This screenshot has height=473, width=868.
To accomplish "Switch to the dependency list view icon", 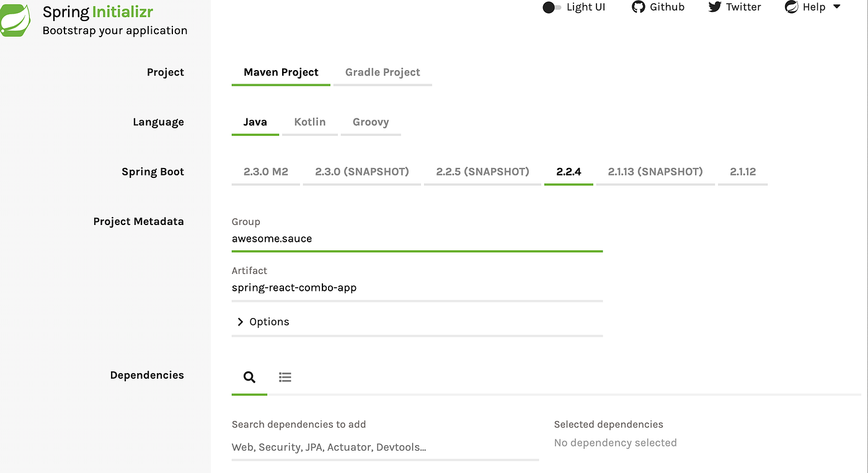I will point(285,377).
